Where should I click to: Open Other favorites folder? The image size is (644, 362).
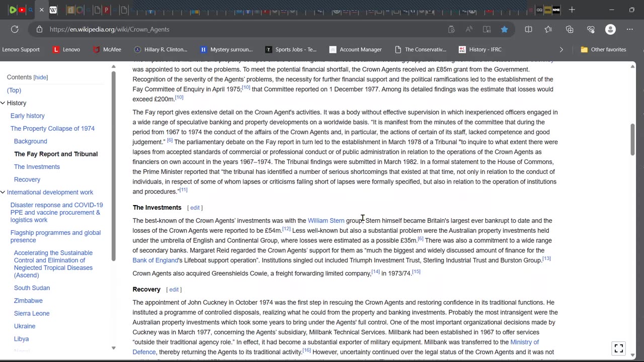(603, 49)
